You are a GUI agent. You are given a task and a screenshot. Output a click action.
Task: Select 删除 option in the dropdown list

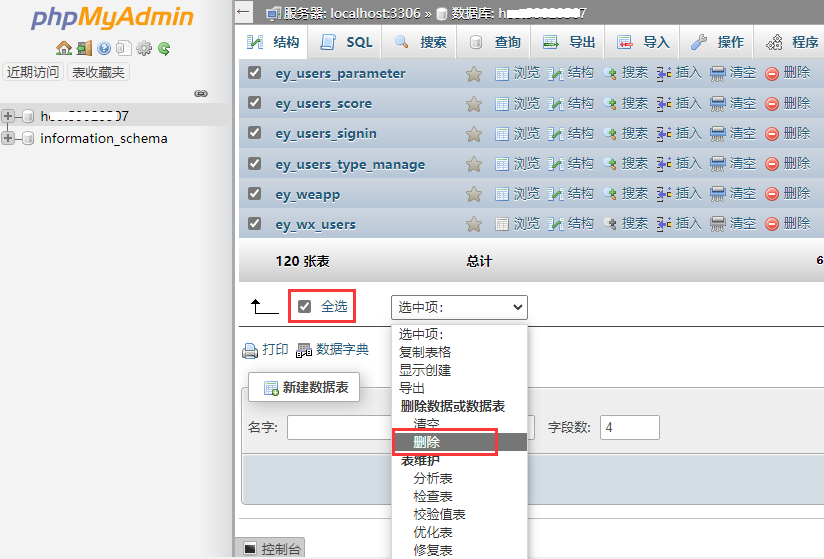coord(459,442)
